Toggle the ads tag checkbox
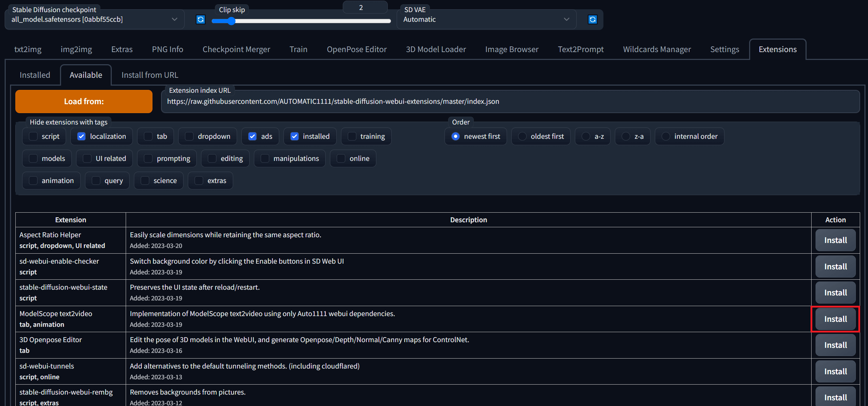The image size is (868, 406). pos(253,136)
